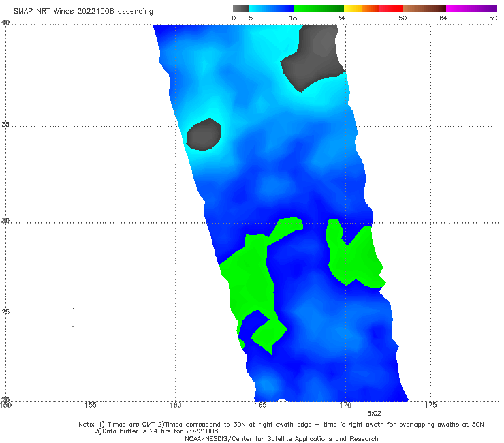Click the color bar label "50"
The image size is (504, 443).
pos(403,18)
